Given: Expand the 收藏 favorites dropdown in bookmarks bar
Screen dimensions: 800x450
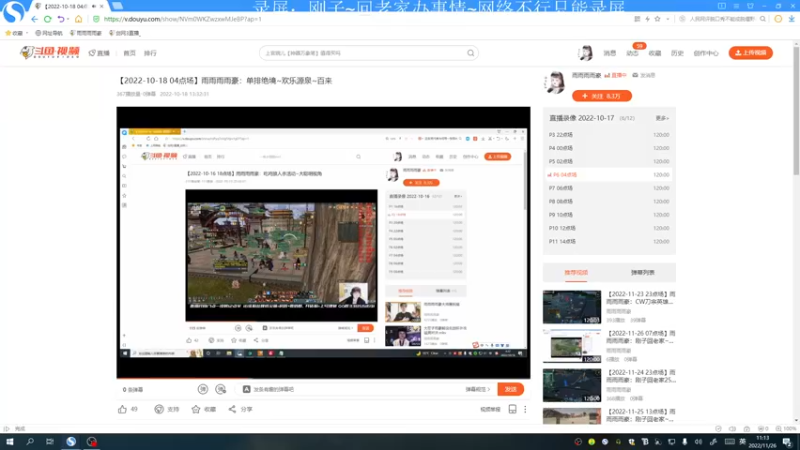Looking at the screenshot, I should pyautogui.click(x=27, y=33).
